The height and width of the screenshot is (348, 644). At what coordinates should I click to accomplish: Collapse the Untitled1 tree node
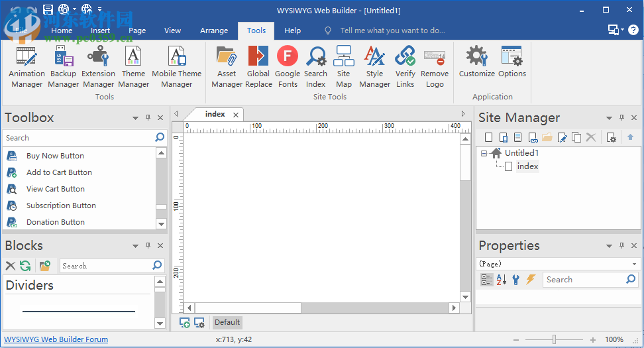pyautogui.click(x=484, y=153)
